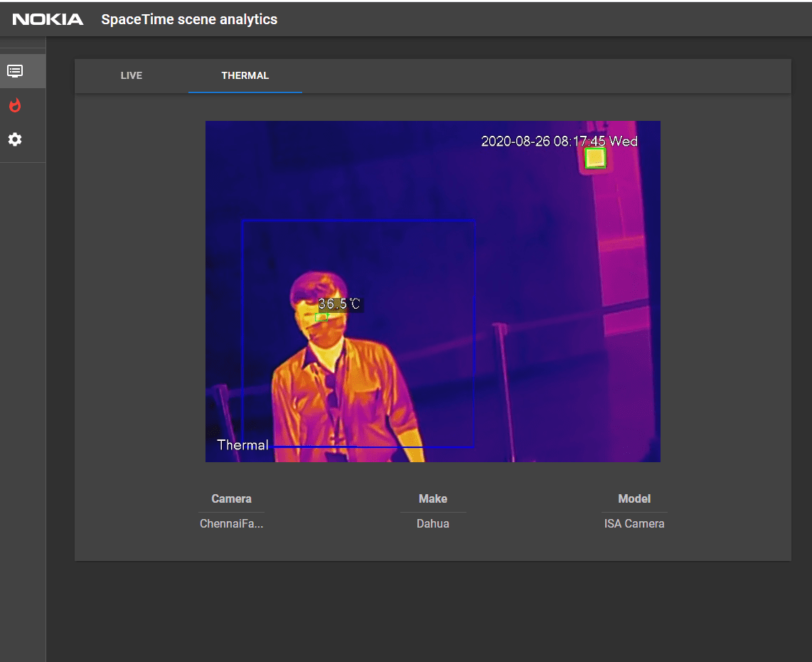Click the small green face detection box
Screen dimensions: 812x662
tap(321, 317)
